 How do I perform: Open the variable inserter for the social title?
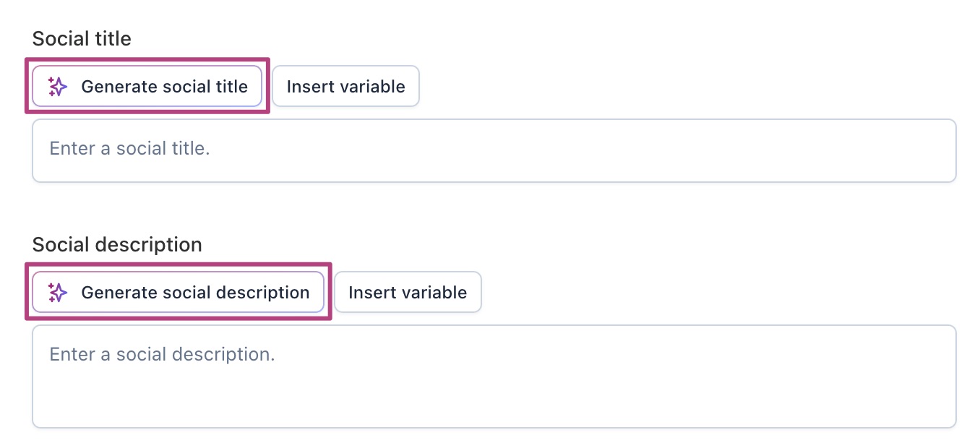click(x=345, y=87)
